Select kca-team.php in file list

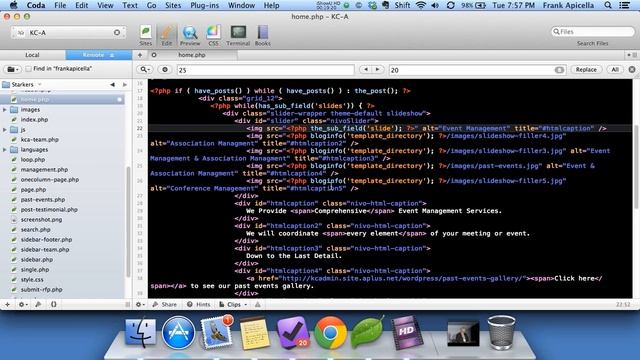tap(40, 140)
